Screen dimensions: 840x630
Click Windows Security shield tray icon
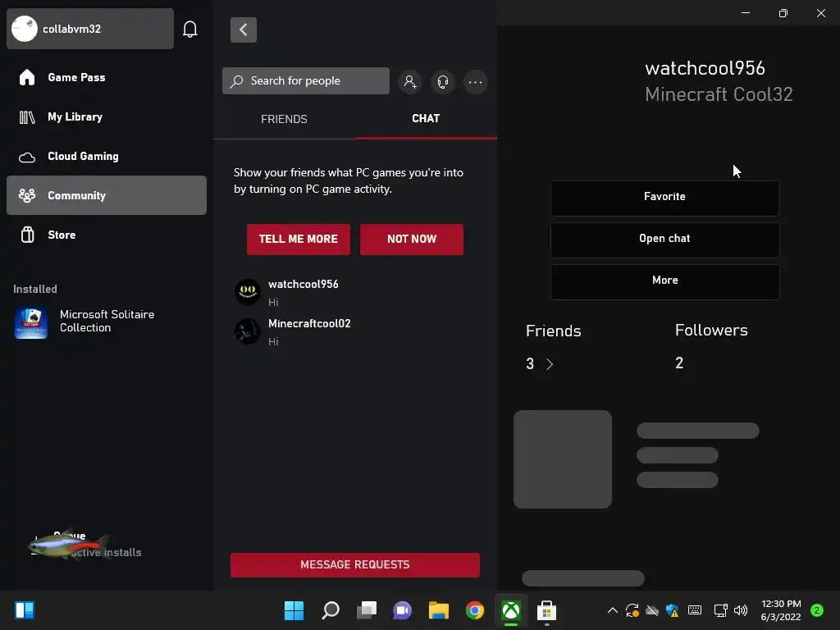click(x=673, y=610)
